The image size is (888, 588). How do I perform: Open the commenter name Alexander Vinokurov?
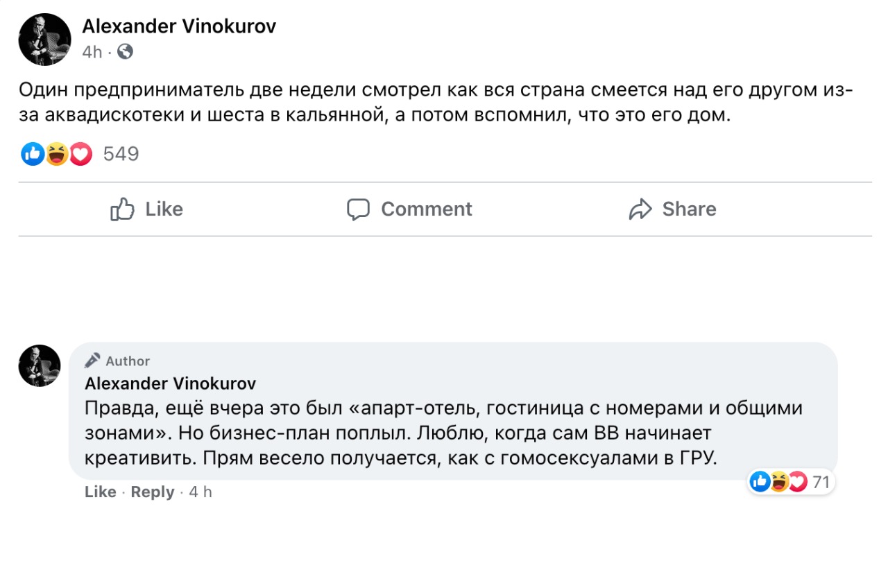(171, 383)
